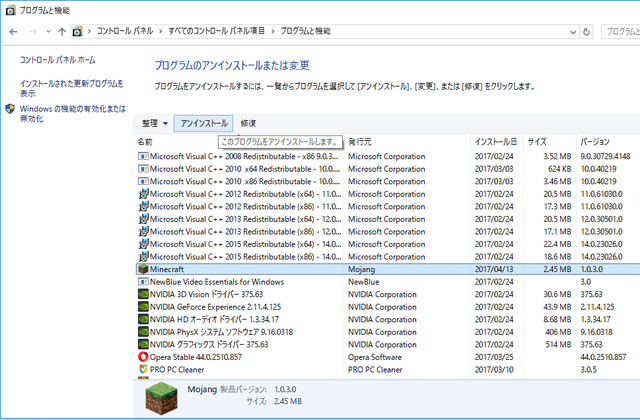Sort the list by the 発行元 column header
Screen dimensions: 640x420
point(360,142)
